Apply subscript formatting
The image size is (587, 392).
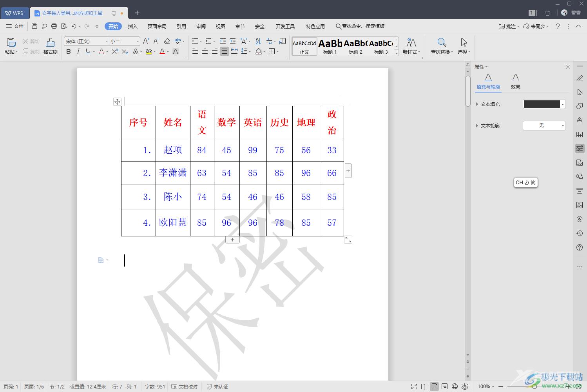[x=125, y=51]
